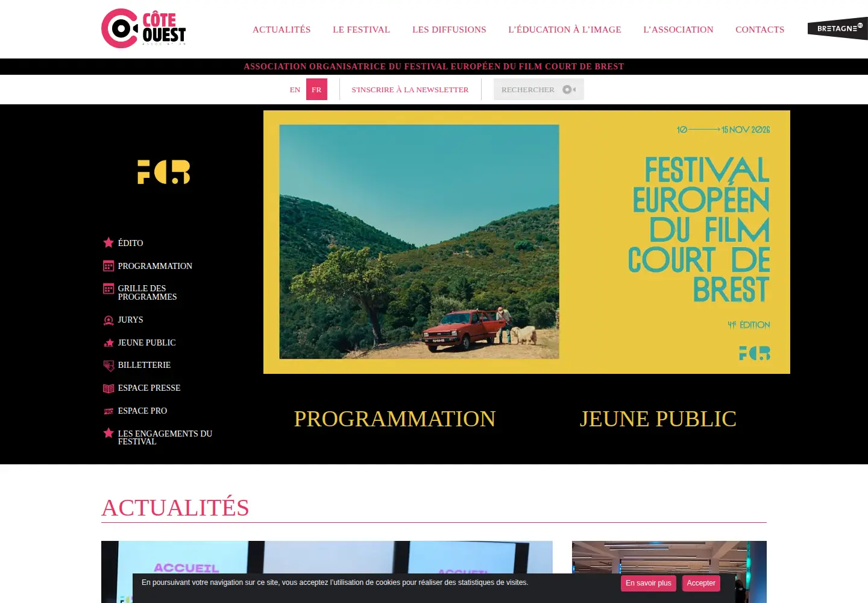Click the Côte Ouest logo

click(143, 28)
